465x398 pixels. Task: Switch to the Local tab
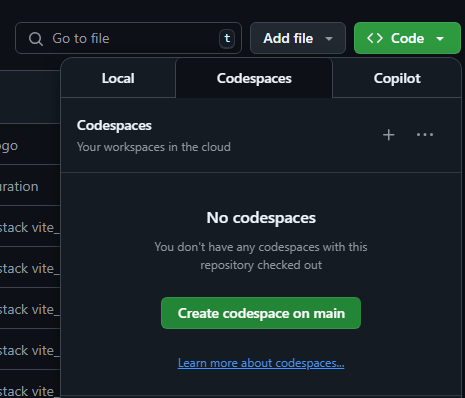[x=118, y=78]
